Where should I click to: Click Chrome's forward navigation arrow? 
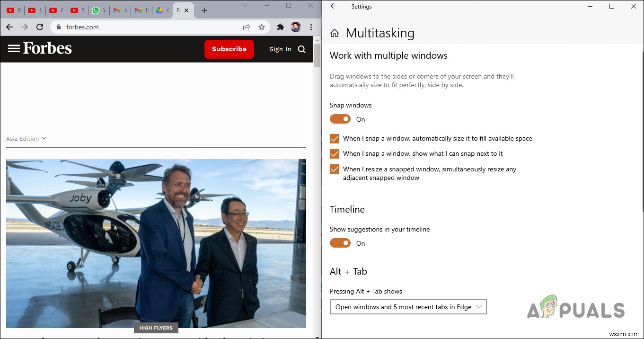coord(25,27)
